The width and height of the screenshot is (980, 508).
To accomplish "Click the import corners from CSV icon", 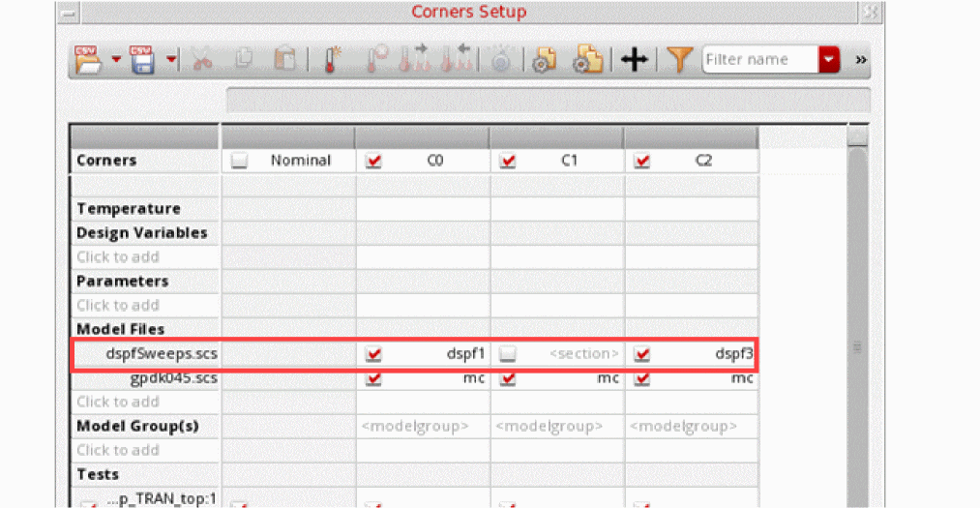I will tap(87, 59).
